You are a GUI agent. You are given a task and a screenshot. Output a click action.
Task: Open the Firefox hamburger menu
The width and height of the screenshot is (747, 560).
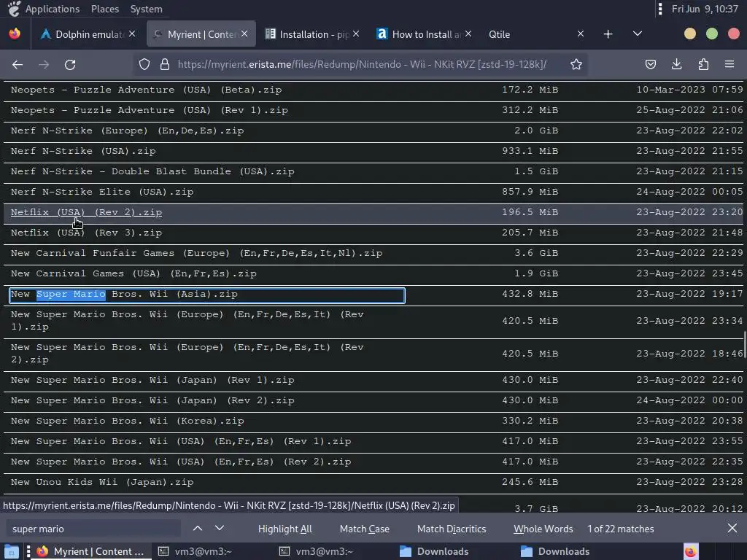729,64
